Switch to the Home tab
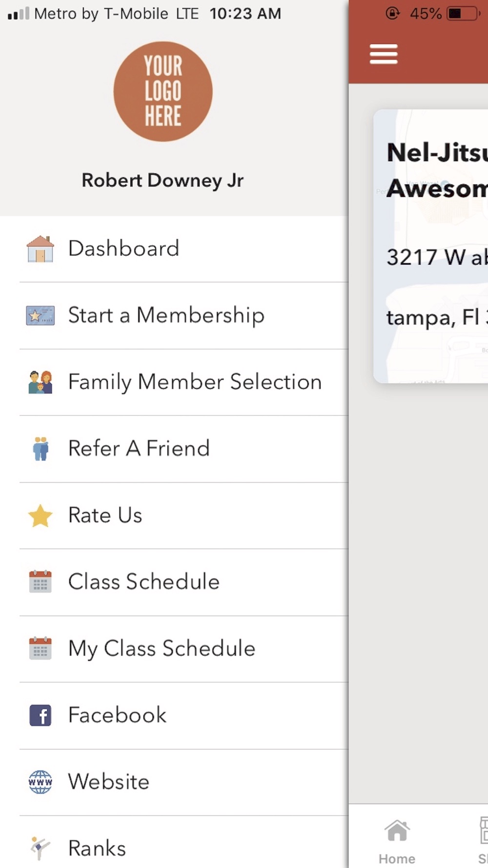This screenshot has height=868, width=488. (x=397, y=841)
